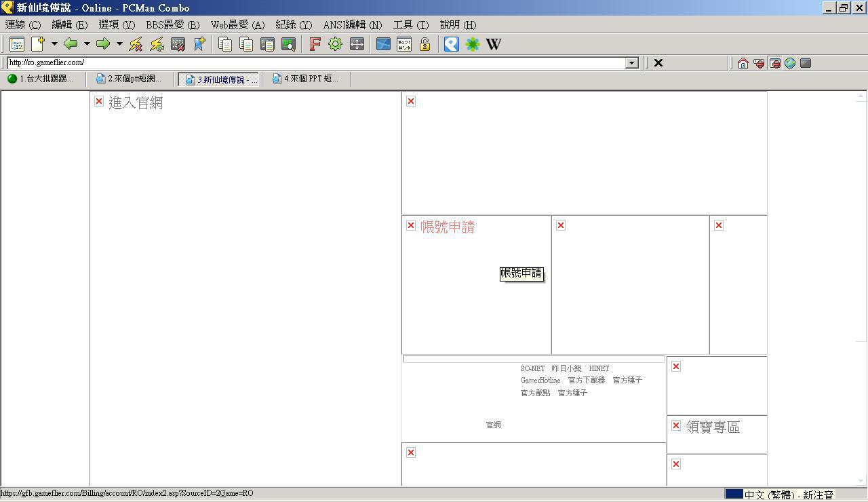Screen dimensions: 868x502
Task: Click the blue background image icon
Action: [x=383, y=44]
